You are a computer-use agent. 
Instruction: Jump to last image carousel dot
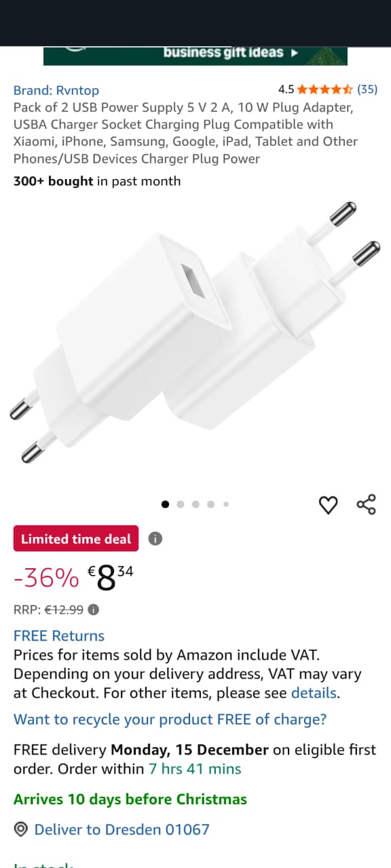(x=226, y=504)
